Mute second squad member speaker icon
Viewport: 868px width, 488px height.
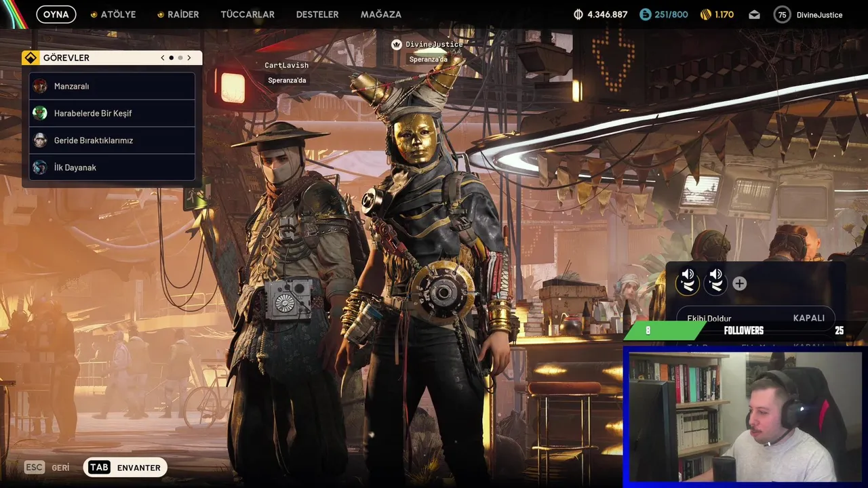click(x=715, y=274)
